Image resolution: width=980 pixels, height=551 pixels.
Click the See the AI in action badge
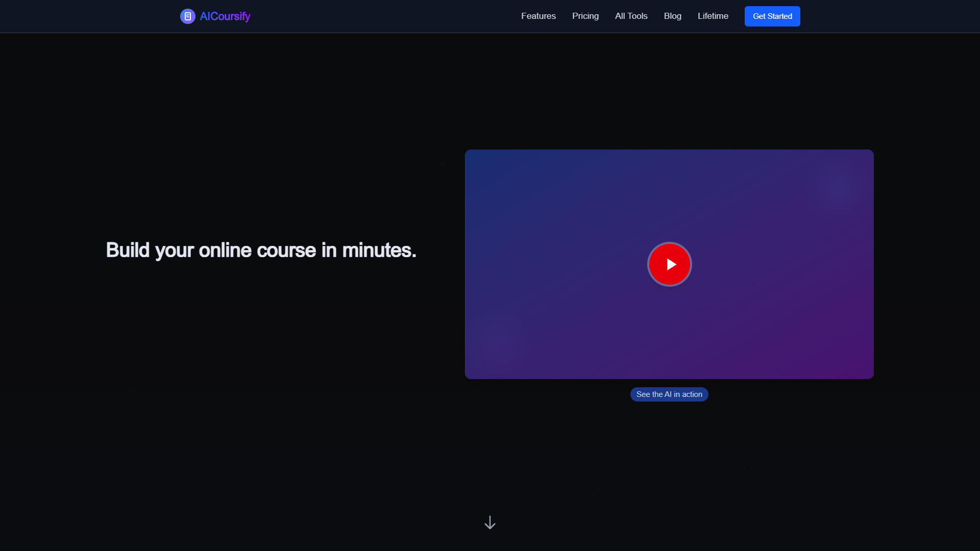tap(669, 394)
